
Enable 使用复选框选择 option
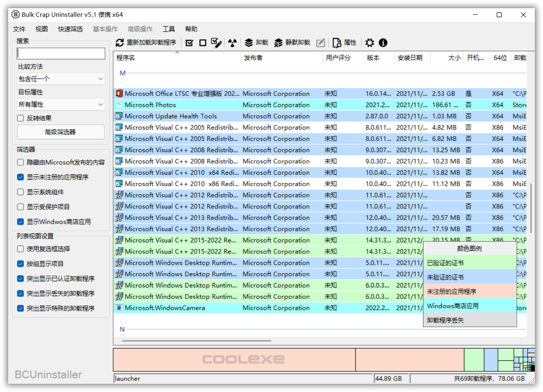pos(20,248)
